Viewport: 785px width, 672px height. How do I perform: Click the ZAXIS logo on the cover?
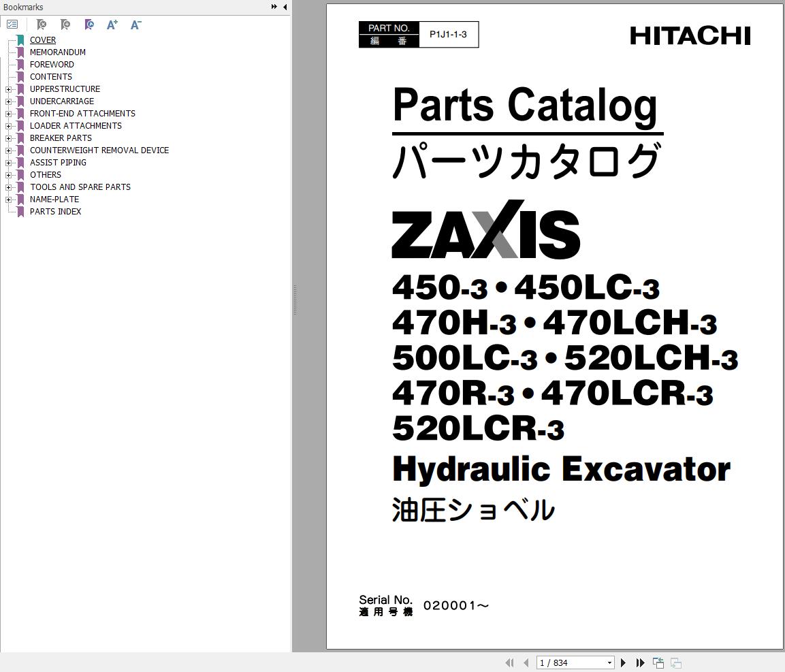point(485,230)
